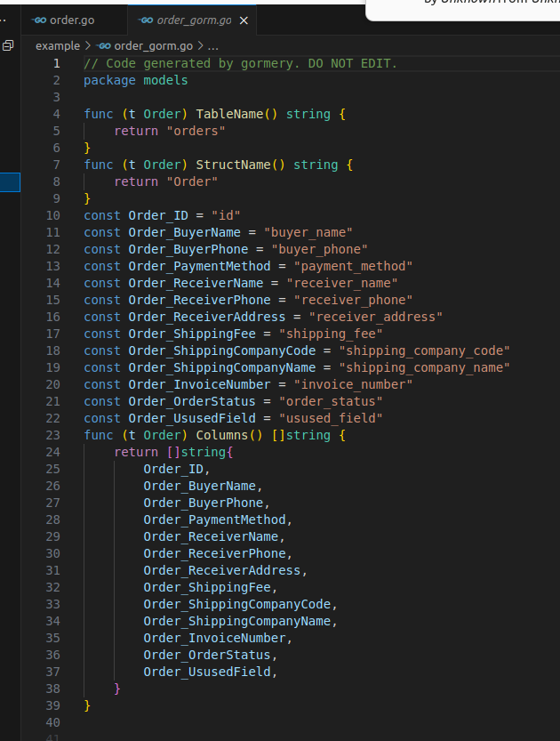The width and height of the screenshot is (560, 741).
Task: Open the sidebar ellipsis overflow icon
Action: (x=4, y=20)
